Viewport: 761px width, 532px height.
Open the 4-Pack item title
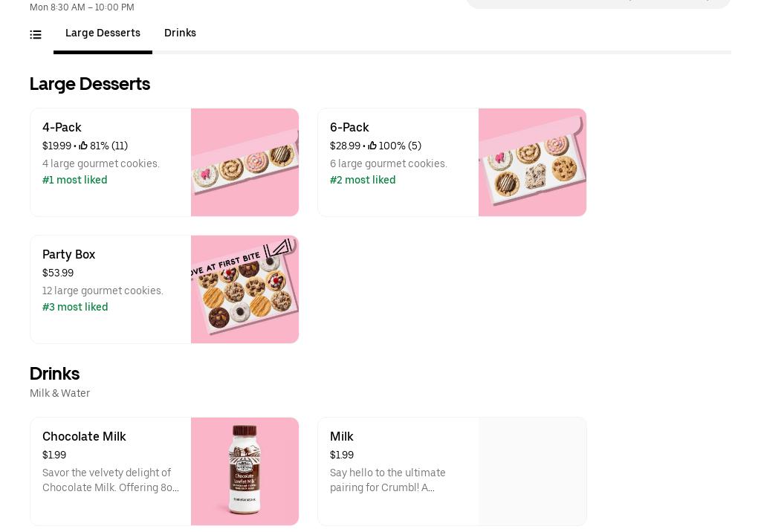pos(62,128)
